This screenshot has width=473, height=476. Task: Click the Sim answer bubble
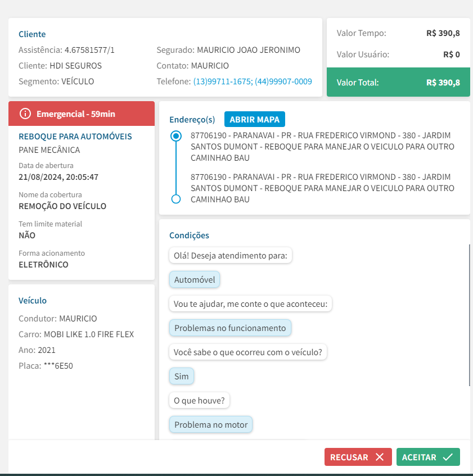point(181,376)
